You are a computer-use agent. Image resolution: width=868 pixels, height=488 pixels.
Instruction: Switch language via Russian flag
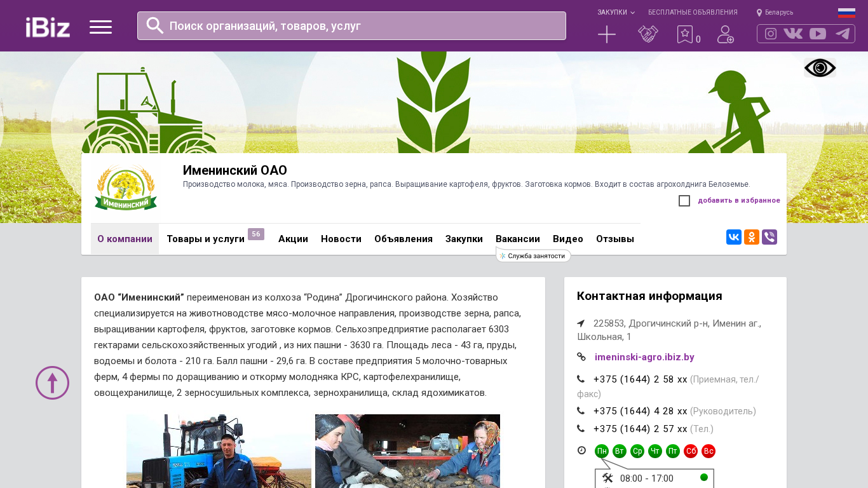[846, 12]
